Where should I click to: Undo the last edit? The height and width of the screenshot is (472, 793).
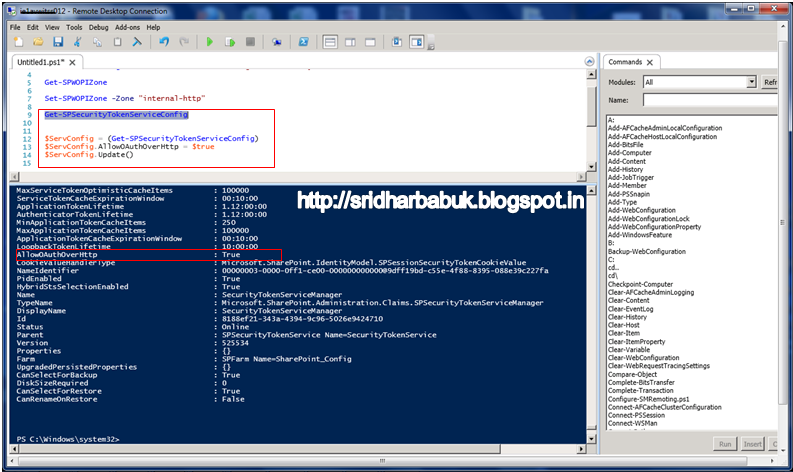tap(164, 42)
